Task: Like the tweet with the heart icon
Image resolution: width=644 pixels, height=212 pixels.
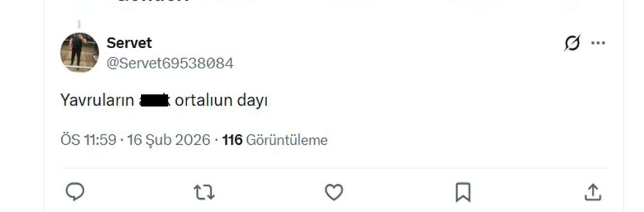Action: click(x=334, y=192)
